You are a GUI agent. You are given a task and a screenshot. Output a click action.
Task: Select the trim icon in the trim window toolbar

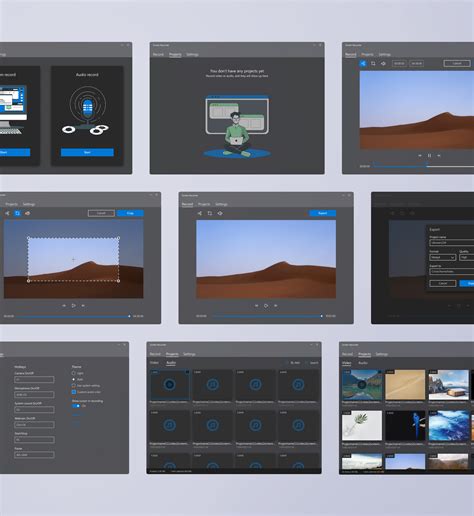[x=363, y=63]
